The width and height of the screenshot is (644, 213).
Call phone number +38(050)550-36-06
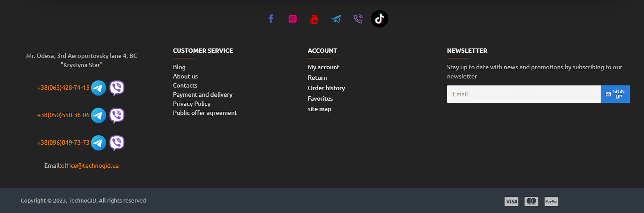click(x=63, y=115)
